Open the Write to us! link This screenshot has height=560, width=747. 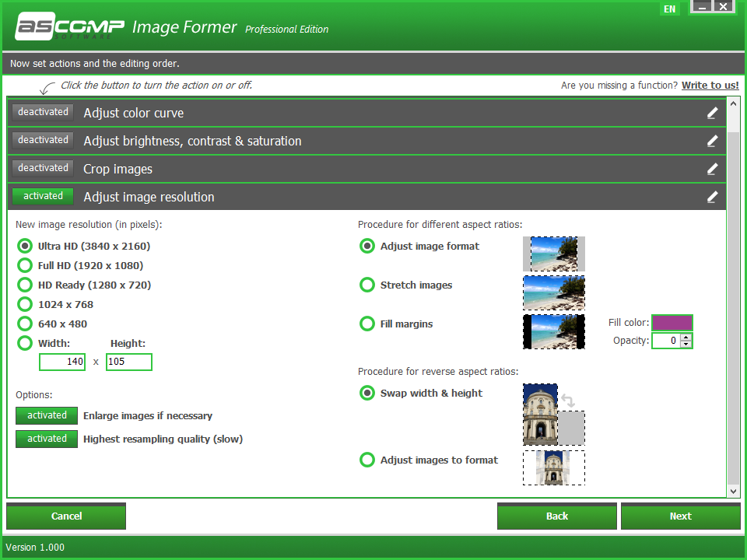pyautogui.click(x=710, y=86)
